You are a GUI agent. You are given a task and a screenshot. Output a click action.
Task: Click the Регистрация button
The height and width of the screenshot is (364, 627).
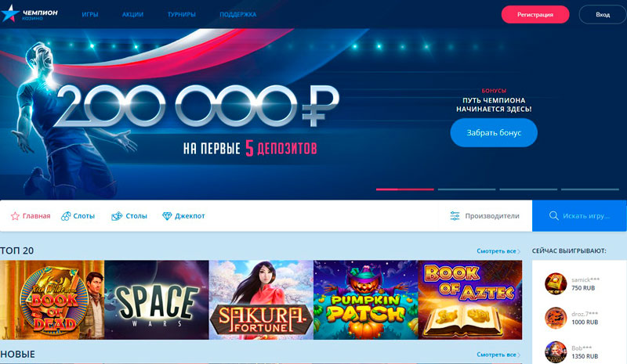(x=535, y=14)
